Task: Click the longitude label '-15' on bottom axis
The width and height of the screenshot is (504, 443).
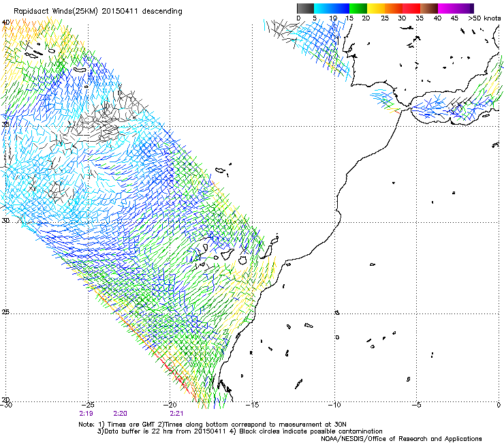Action: click(252, 405)
